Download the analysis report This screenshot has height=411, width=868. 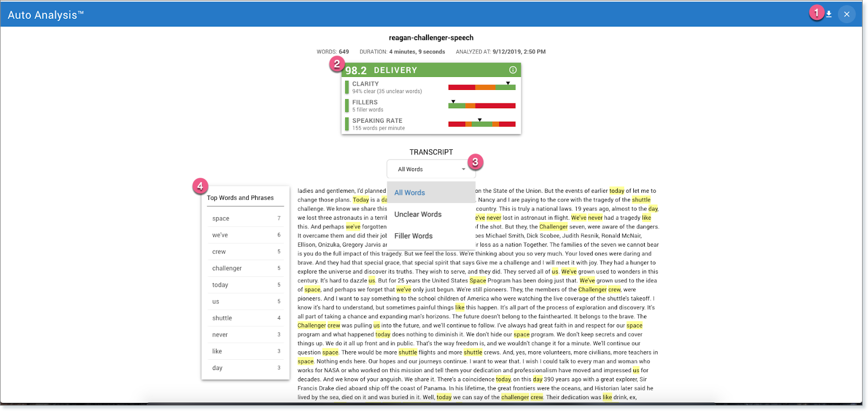point(829,15)
